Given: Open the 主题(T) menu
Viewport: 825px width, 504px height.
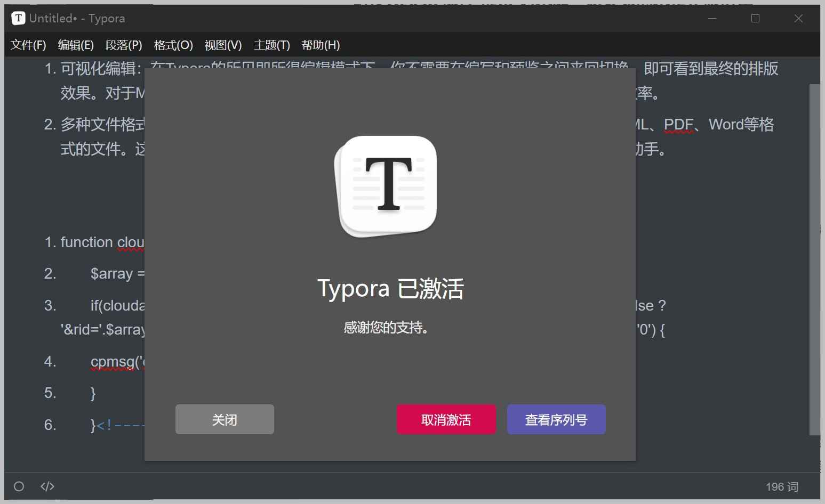Looking at the screenshot, I should click(272, 45).
